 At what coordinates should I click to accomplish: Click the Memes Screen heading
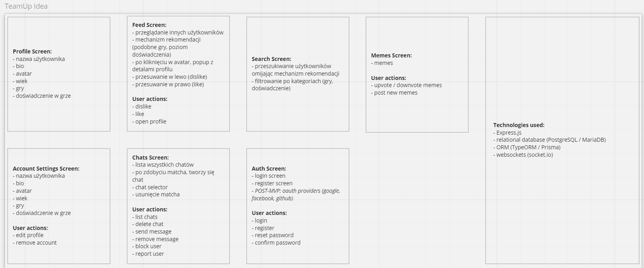[391, 55]
